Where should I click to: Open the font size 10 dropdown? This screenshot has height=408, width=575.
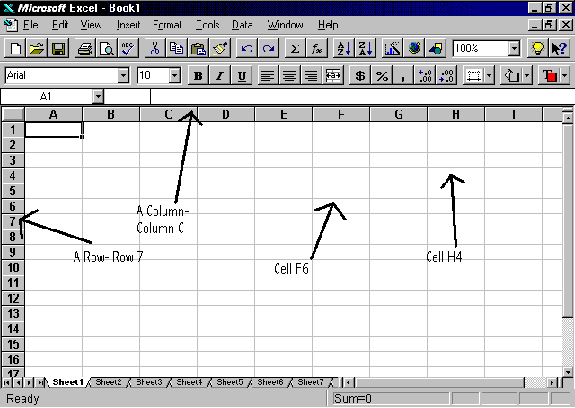pyautogui.click(x=175, y=76)
